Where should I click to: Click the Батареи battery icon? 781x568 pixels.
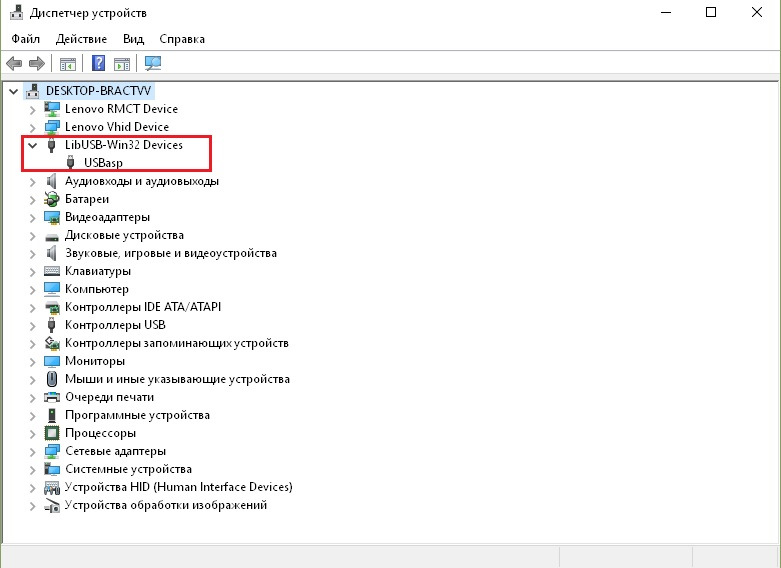[53, 199]
